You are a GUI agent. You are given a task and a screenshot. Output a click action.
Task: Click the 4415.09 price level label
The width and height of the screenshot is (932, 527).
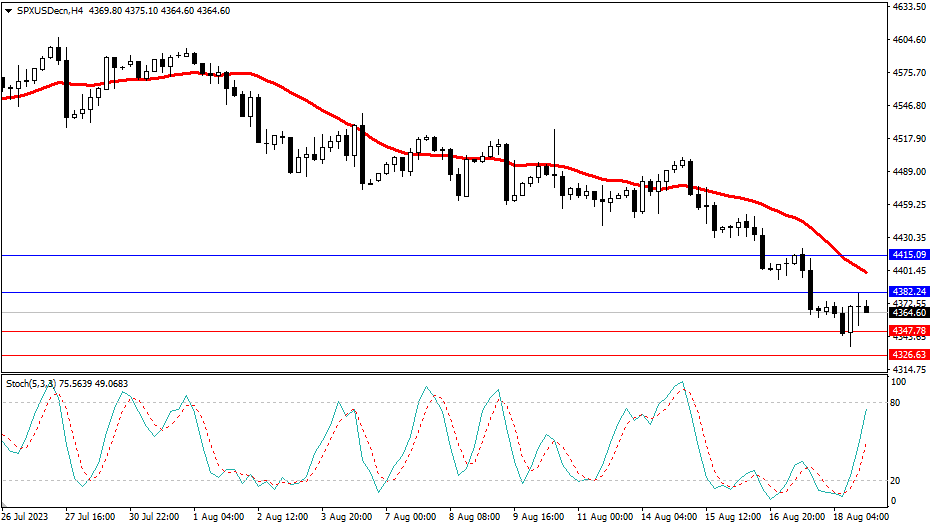tap(910, 256)
